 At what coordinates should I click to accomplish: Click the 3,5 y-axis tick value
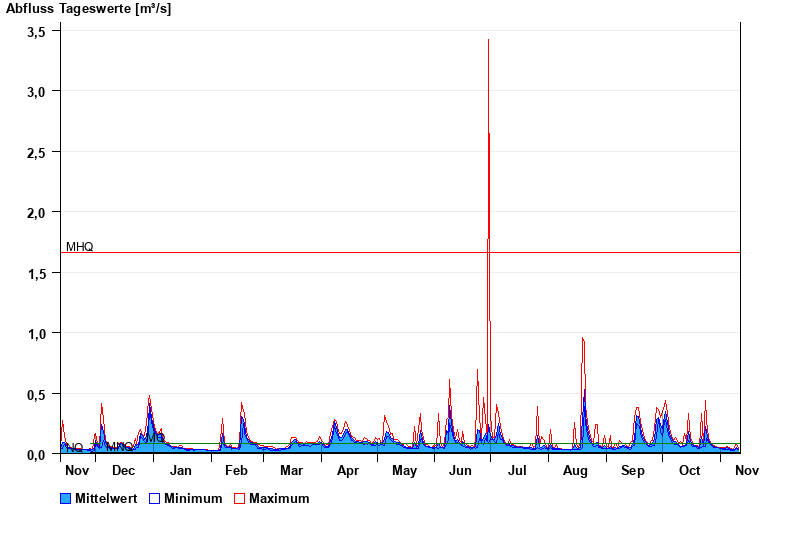coord(36,31)
